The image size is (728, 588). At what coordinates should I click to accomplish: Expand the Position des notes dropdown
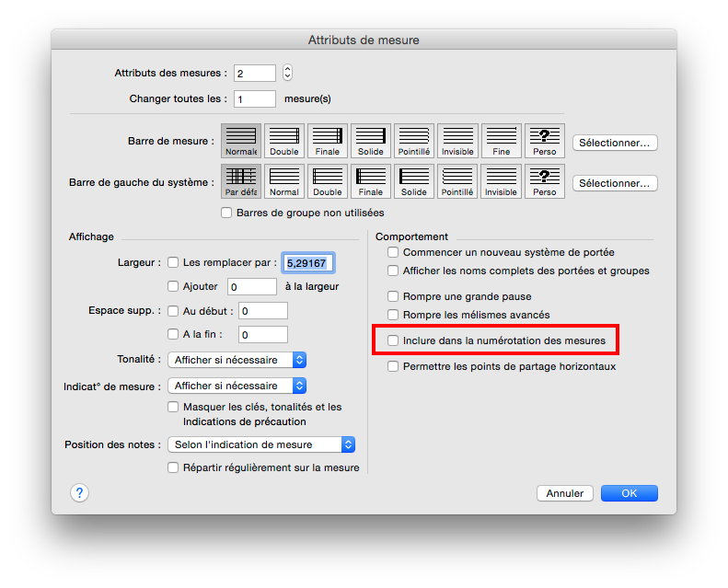tap(261, 444)
